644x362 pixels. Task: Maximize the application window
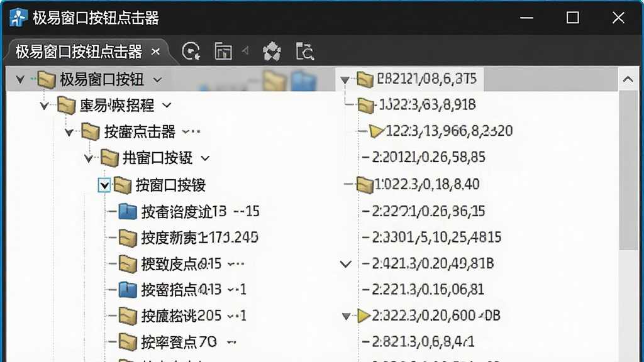pos(572,18)
